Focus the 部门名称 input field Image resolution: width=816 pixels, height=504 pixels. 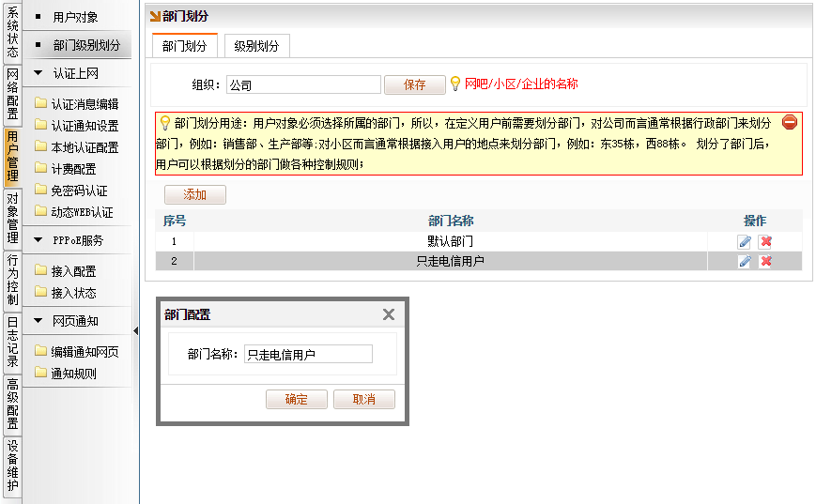point(309,354)
